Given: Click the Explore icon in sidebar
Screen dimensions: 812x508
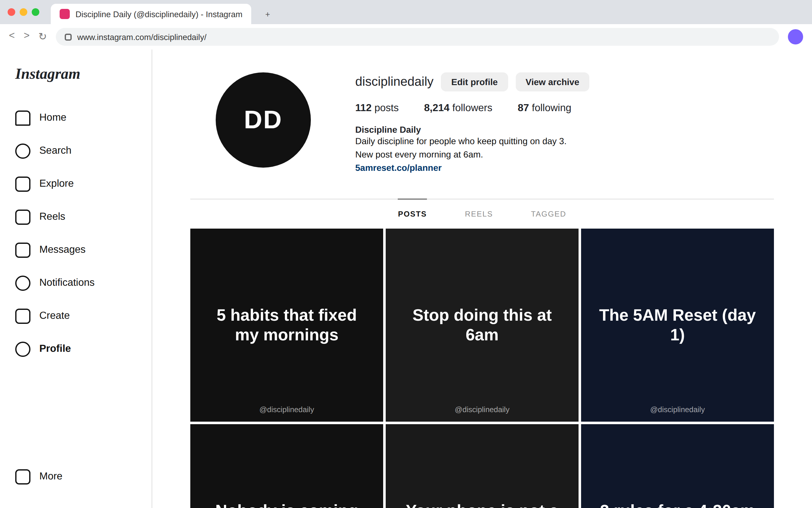Looking at the screenshot, I should coord(23,184).
